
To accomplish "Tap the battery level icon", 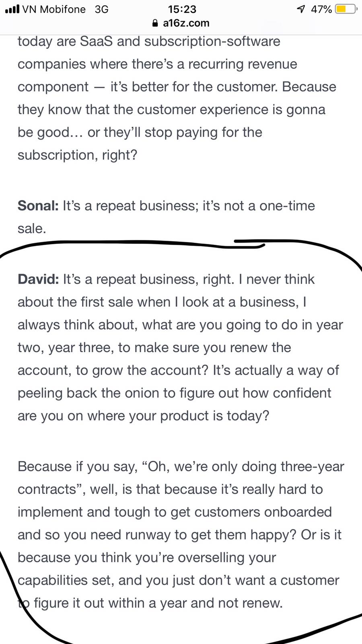I will [x=346, y=9].
